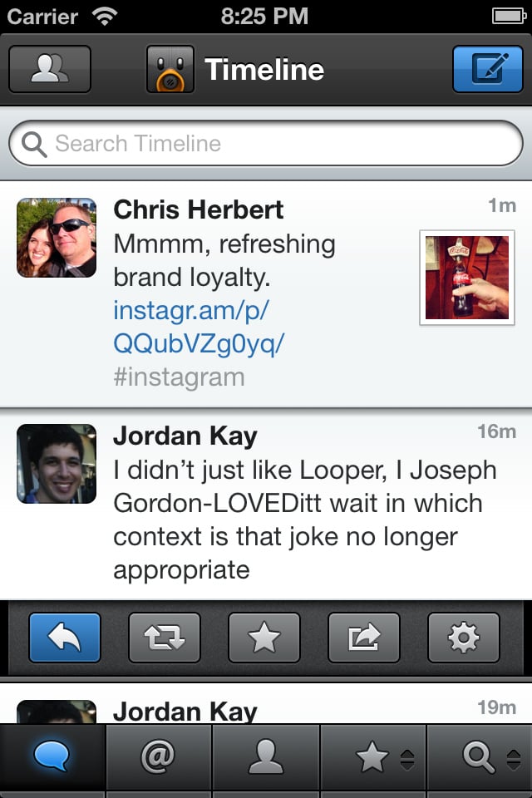Open the Timeline tab
Viewport: 532px width, 798px height.
[x=52, y=757]
